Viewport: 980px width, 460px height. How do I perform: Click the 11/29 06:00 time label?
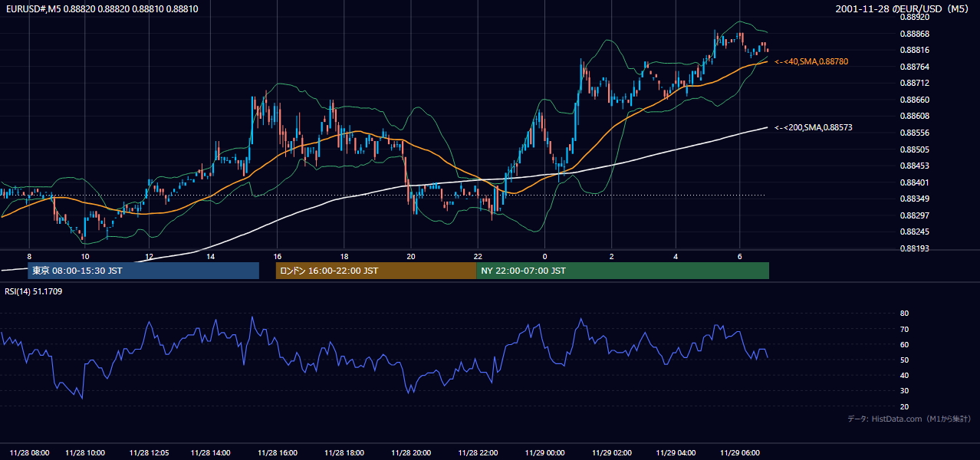[740, 452]
